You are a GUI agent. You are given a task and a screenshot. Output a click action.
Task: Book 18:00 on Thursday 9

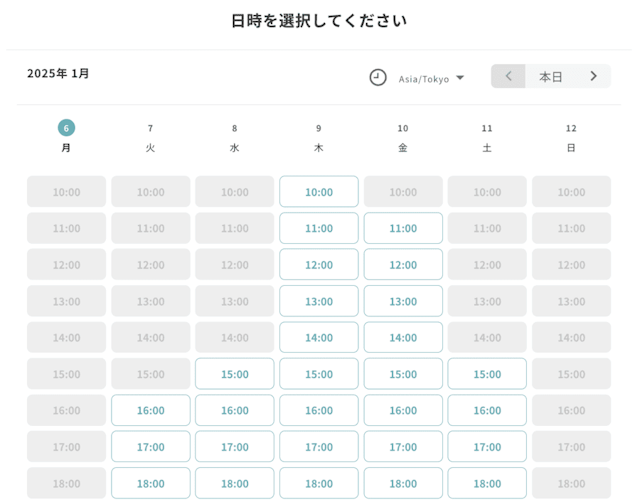(x=319, y=483)
